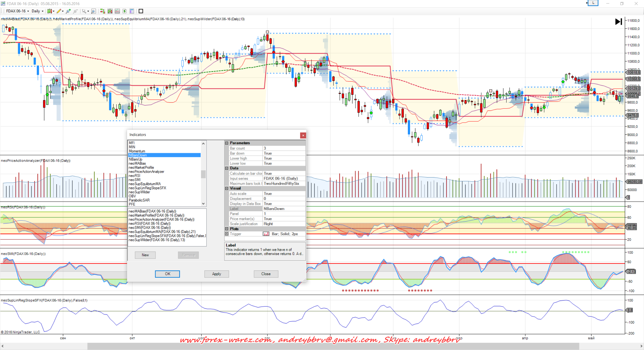
Task: Open the cursor pointer type tool
Action: [x=85, y=11]
